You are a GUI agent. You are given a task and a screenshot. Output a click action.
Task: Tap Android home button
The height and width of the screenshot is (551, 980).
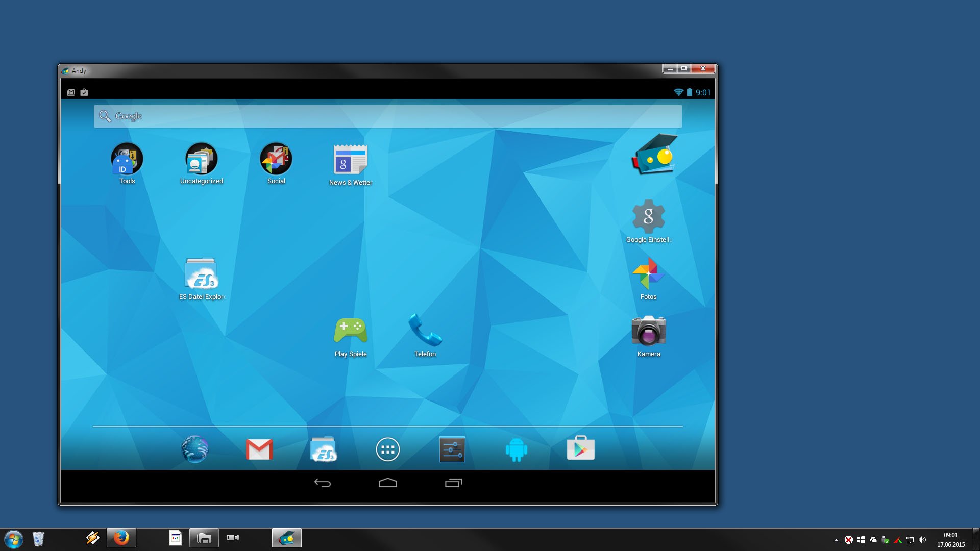(x=388, y=483)
